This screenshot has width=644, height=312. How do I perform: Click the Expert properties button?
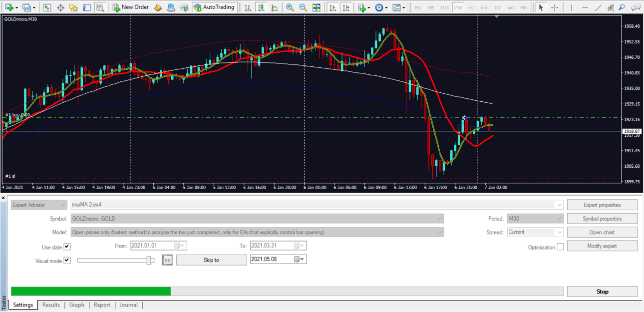pos(602,205)
